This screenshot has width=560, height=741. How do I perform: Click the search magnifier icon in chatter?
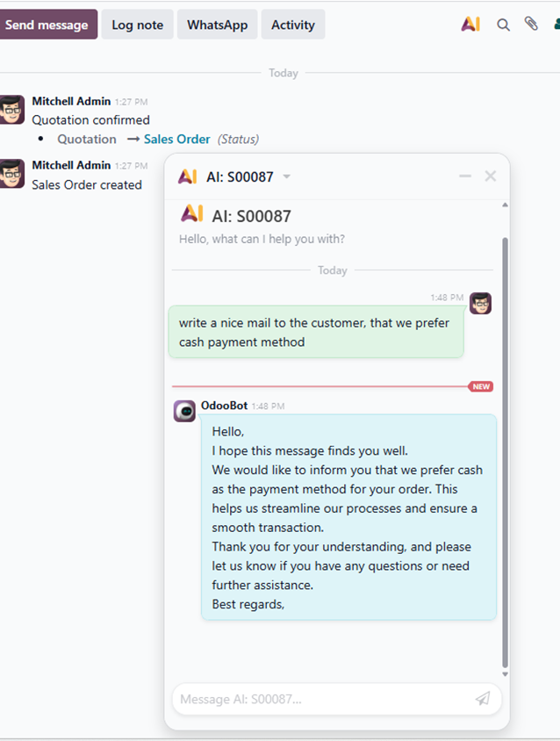point(503,25)
